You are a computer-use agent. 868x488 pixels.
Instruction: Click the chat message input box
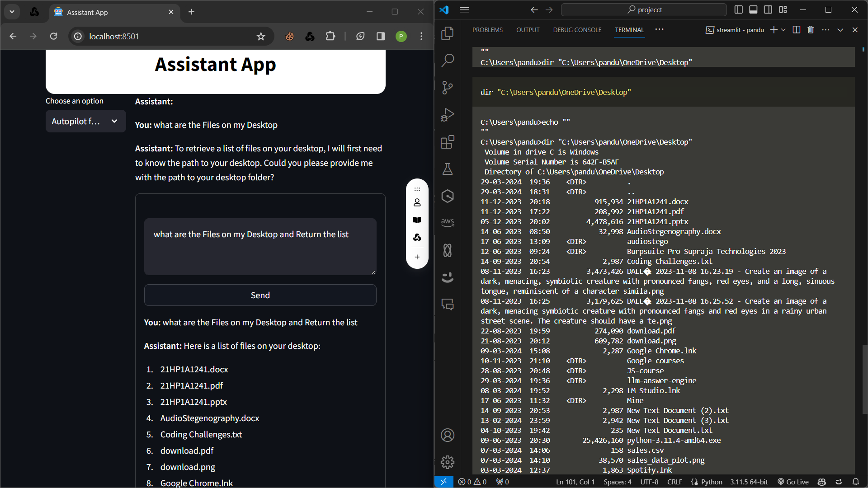[260, 247]
